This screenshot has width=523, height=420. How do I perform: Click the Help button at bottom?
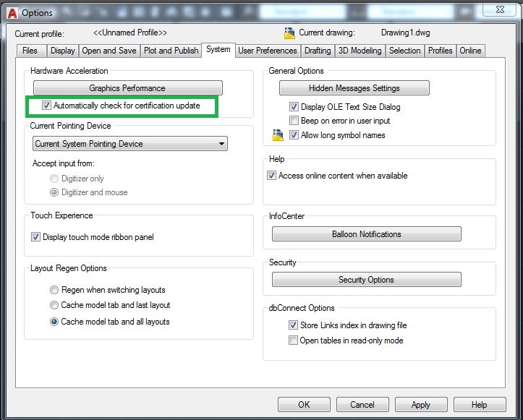(480, 405)
